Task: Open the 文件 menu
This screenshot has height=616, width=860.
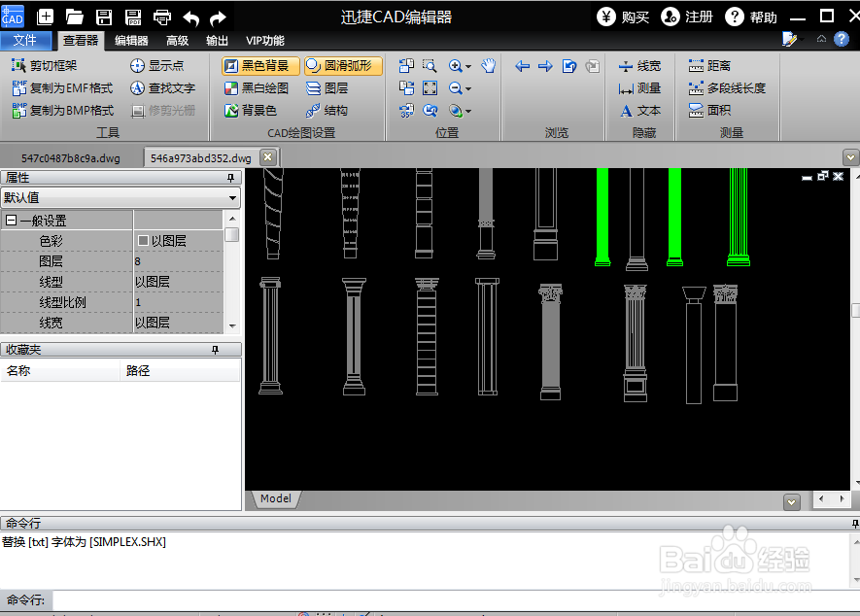Action: point(25,40)
